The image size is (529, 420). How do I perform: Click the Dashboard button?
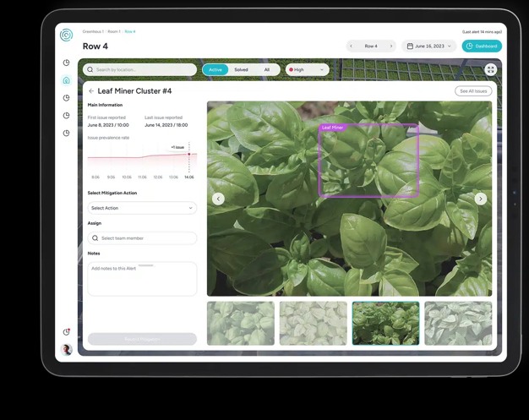[x=482, y=46]
